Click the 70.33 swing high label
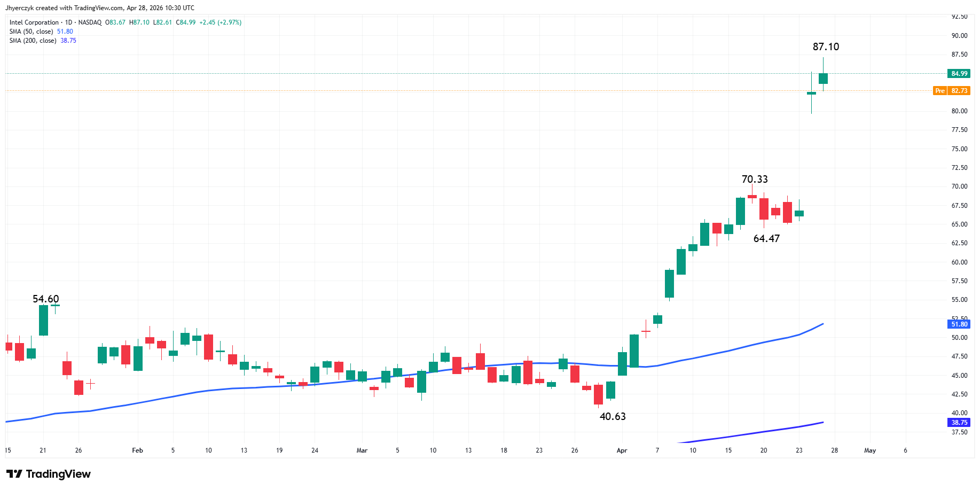980x490 pixels. coord(755,180)
